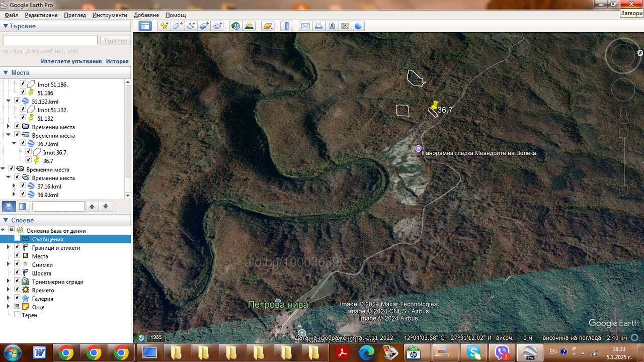The width and height of the screenshot is (644, 362).
Task: Open the Инструменти menu
Action: [110, 15]
